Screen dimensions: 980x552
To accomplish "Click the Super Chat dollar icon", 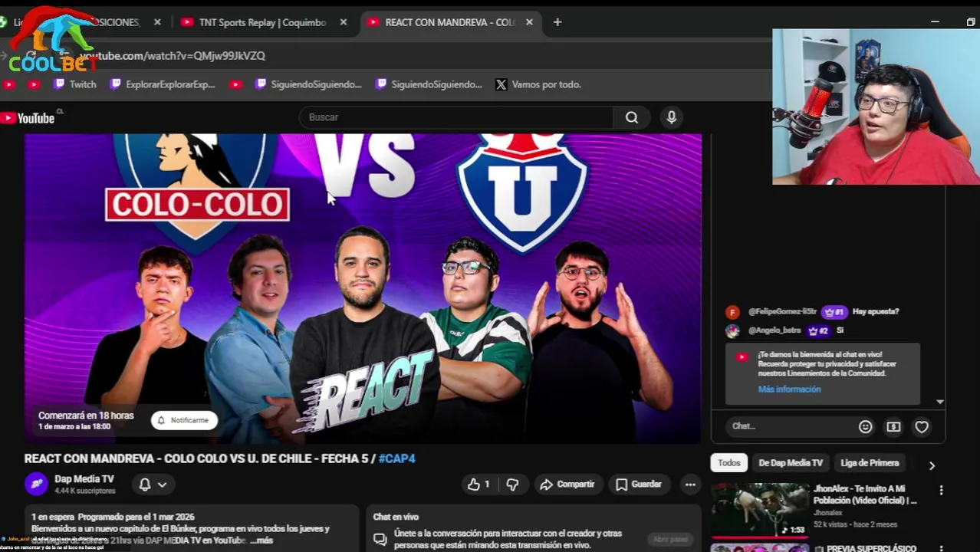I will [893, 427].
